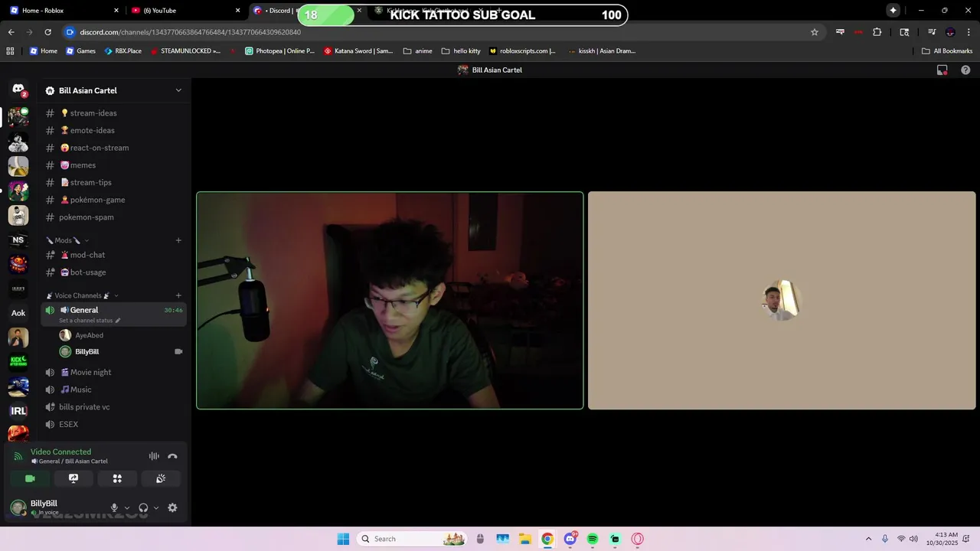Open Discord direct messages home icon
Screen dimensions: 980x551
[x=18, y=90]
